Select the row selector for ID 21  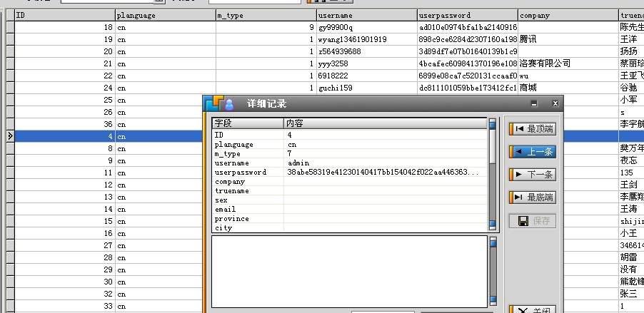tap(9, 63)
